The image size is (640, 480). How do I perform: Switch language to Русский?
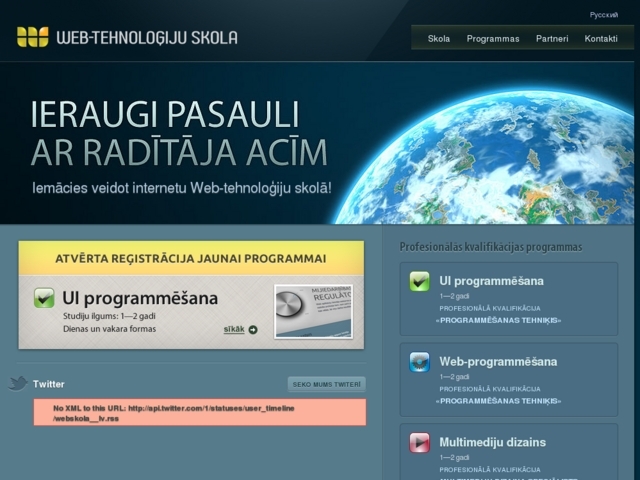(604, 15)
